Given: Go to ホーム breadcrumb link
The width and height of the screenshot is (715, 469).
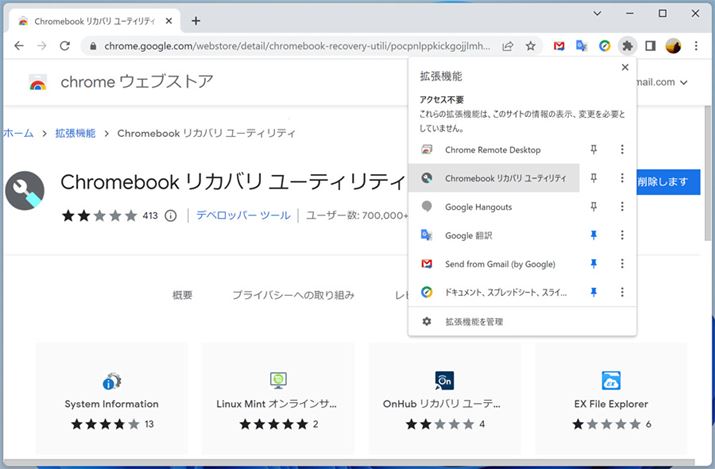Looking at the screenshot, I should click(x=17, y=133).
